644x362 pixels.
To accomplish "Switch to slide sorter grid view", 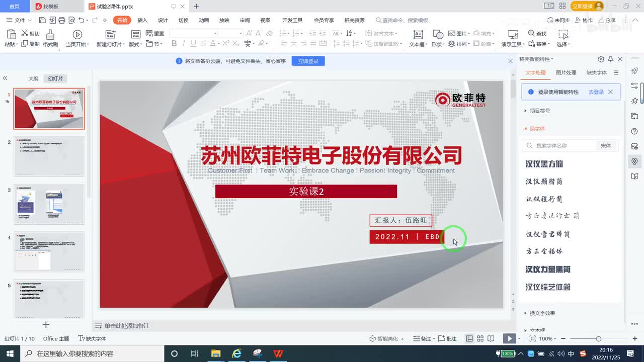I will [x=480, y=338].
